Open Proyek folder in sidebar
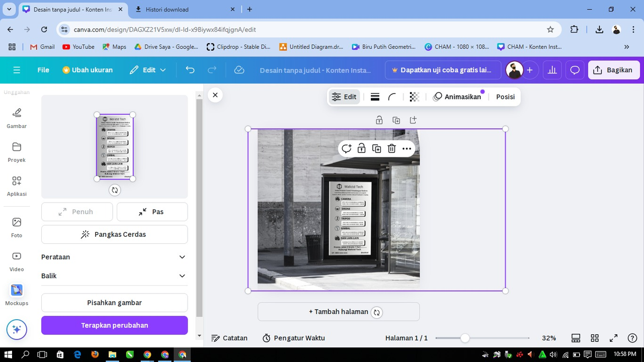 pyautogui.click(x=17, y=152)
